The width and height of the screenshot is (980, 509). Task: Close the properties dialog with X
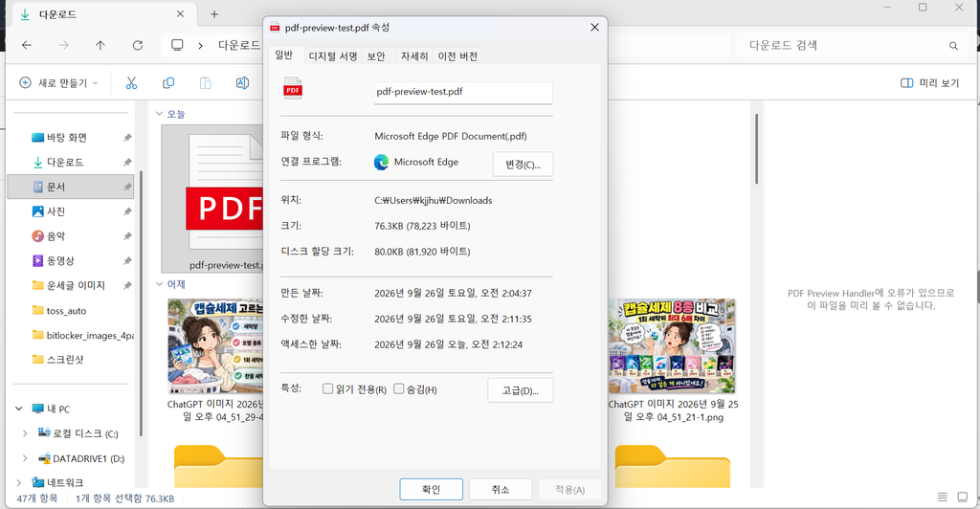[594, 28]
